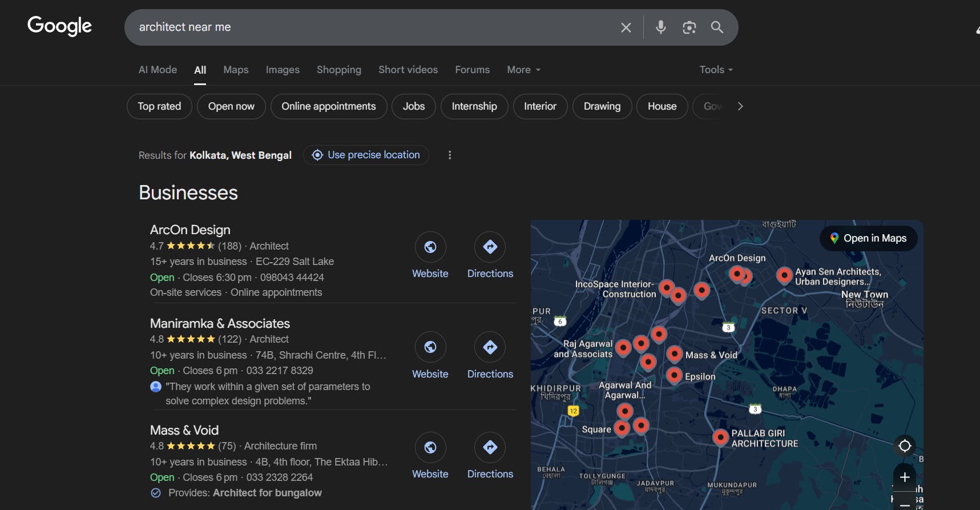Open the Mass & Void listing title
The width and height of the screenshot is (980, 510).
tap(184, 430)
